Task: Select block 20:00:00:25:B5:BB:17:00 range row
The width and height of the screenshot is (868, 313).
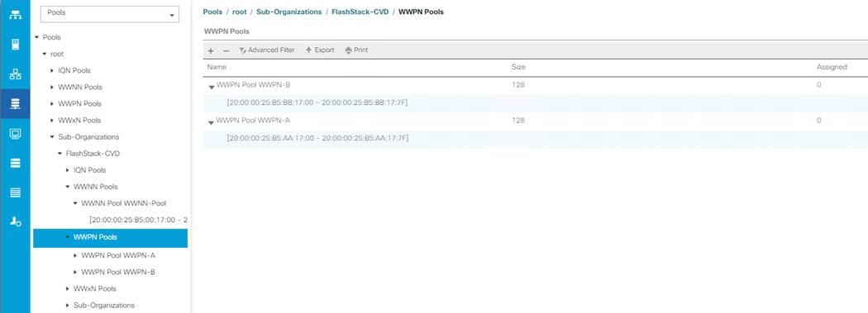Action: click(535, 103)
